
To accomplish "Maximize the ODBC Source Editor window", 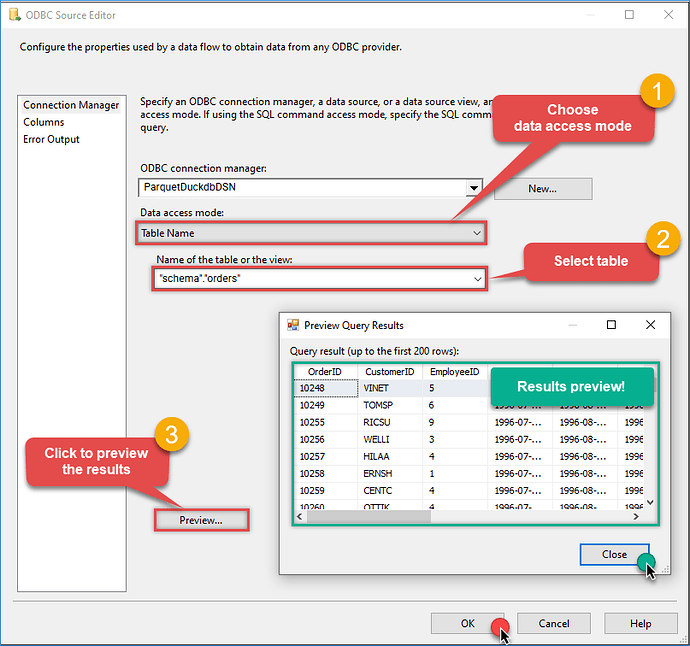I will click(x=629, y=15).
